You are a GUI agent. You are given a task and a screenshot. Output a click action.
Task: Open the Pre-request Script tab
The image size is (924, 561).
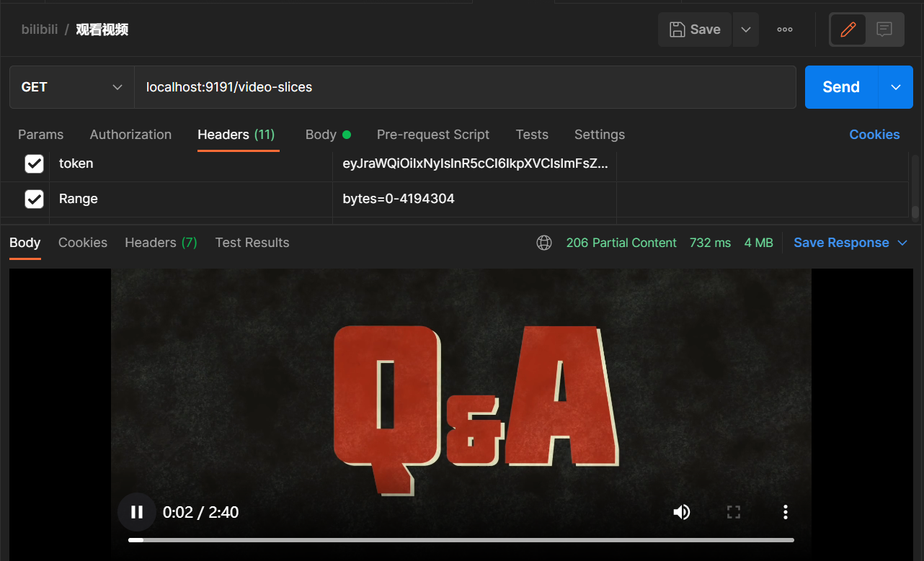click(433, 135)
